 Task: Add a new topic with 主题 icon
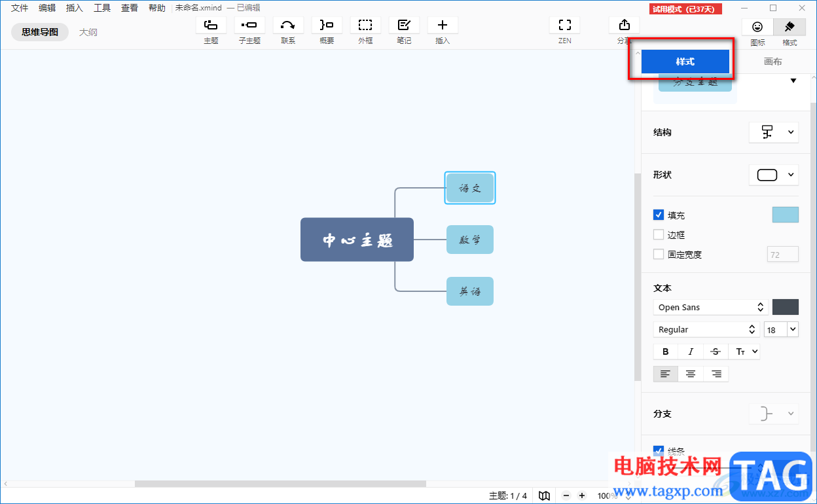click(x=211, y=25)
